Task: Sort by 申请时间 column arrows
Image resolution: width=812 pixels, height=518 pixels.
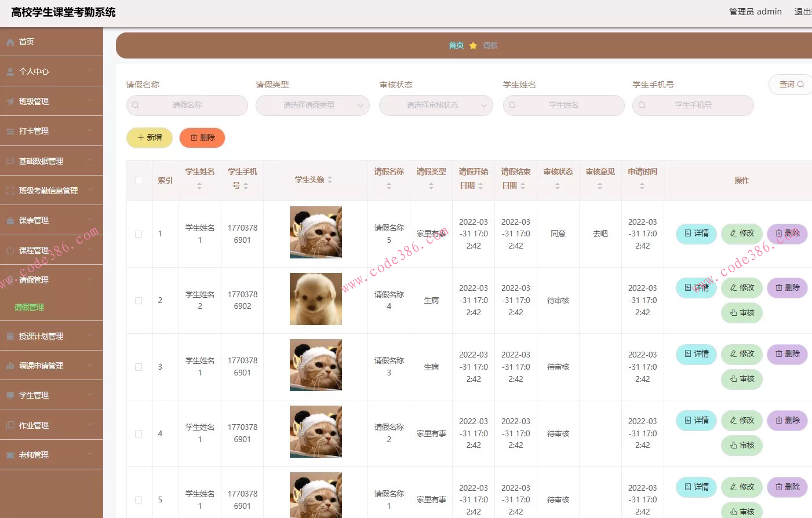Action: [x=642, y=186]
